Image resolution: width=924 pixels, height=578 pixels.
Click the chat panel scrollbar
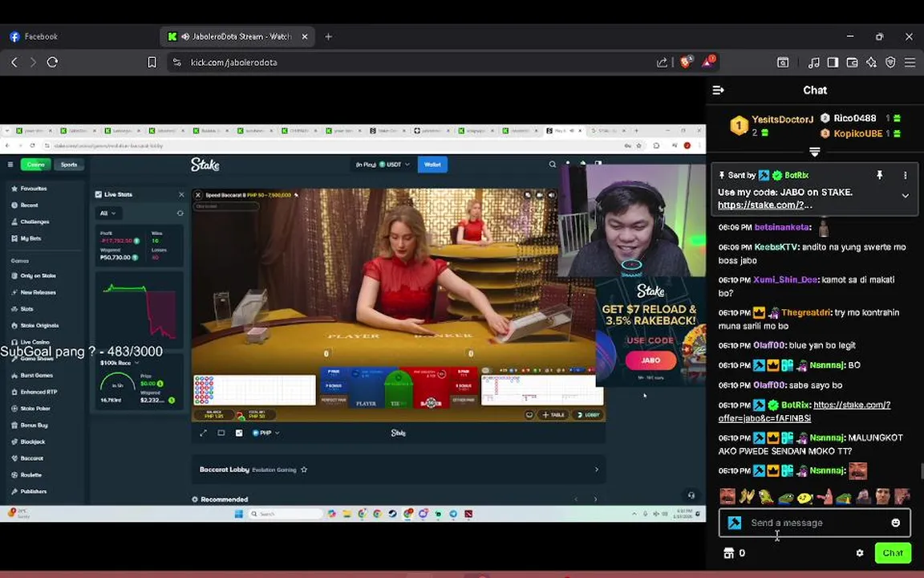click(x=921, y=472)
